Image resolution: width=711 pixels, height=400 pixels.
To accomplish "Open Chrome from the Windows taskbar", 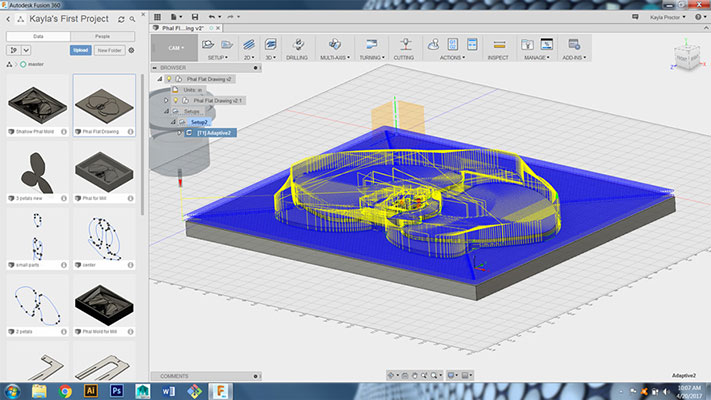I will (65, 391).
